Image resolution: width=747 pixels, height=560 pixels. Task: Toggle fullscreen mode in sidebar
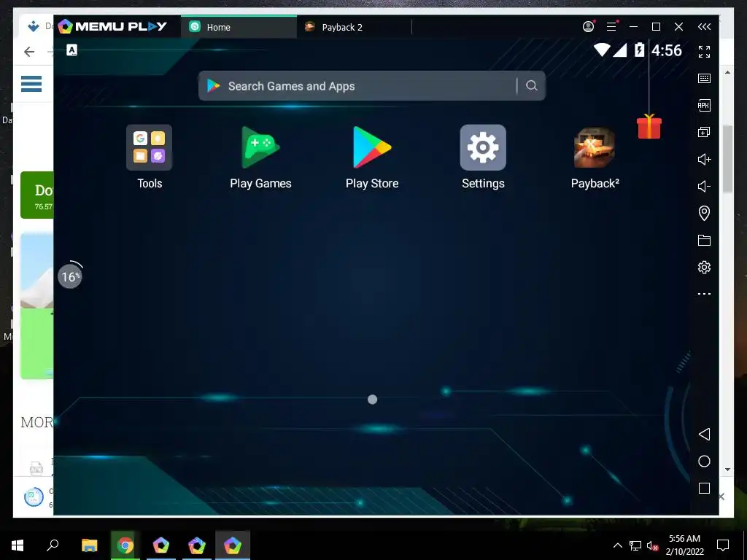tap(704, 52)
